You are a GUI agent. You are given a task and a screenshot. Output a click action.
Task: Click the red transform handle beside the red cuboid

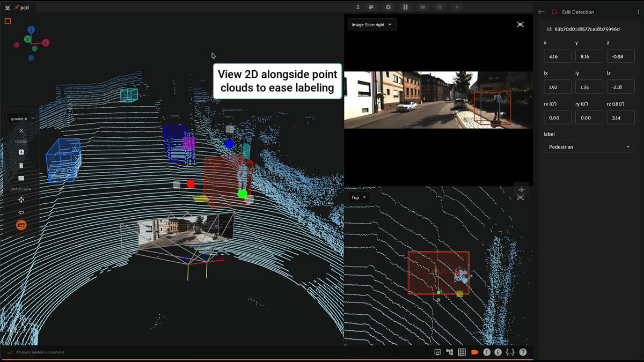tap(191, 184)
